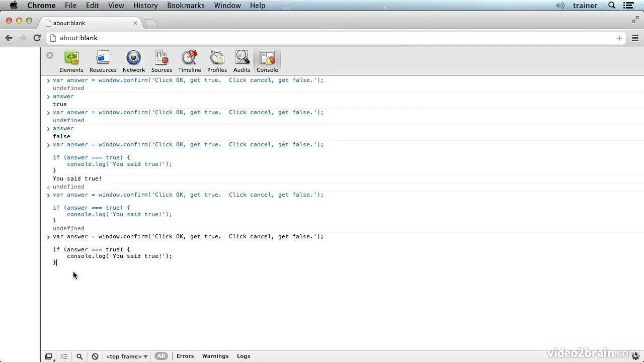Open the Notification Center list icon
This screenshot has width=644, height=362.
628,6
